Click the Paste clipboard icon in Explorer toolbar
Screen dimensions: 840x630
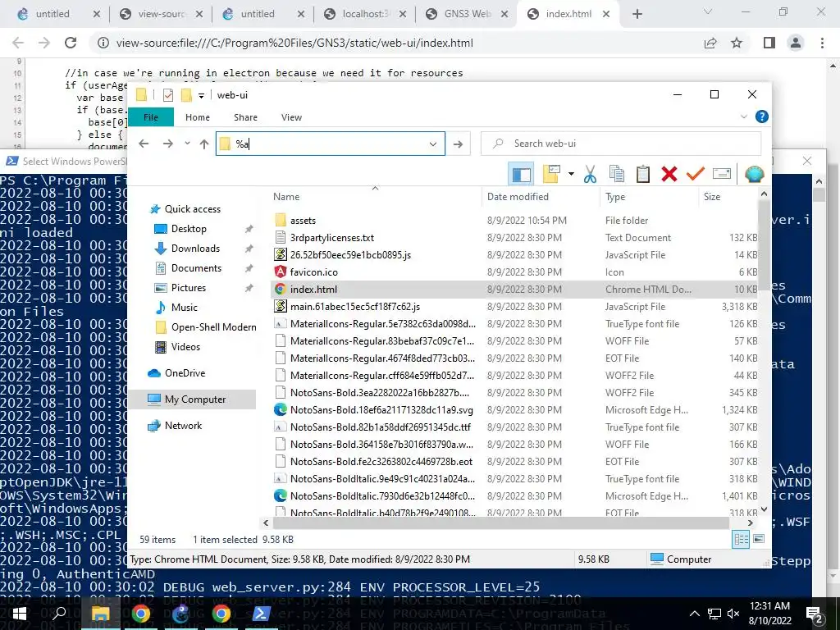click(643, 174)
